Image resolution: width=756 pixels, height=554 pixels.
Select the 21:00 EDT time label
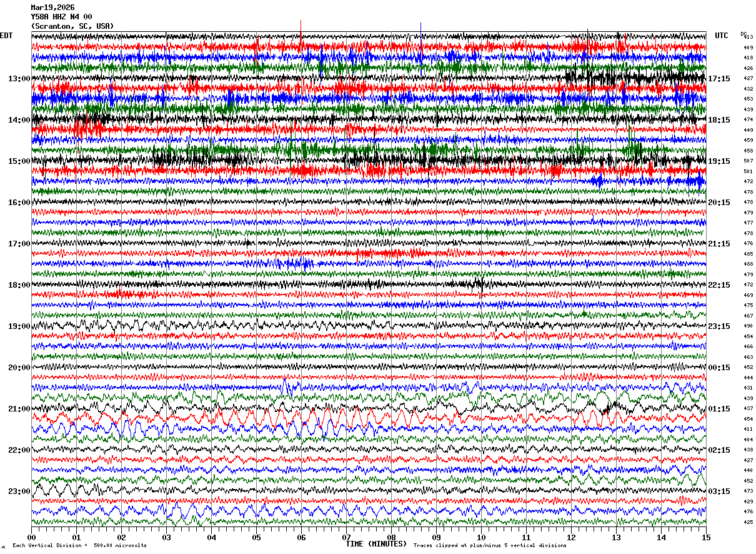pyautogui.click(x=19, y=409)
